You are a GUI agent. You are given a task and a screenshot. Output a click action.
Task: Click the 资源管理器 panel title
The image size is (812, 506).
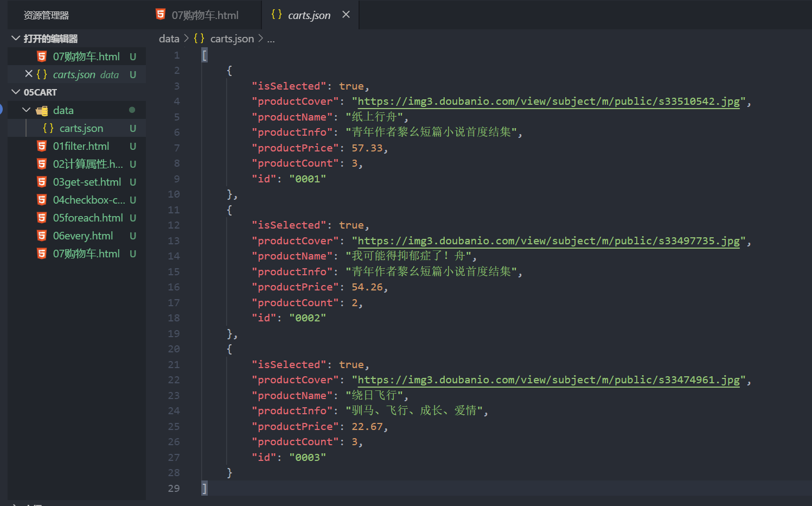click(46, 15)
